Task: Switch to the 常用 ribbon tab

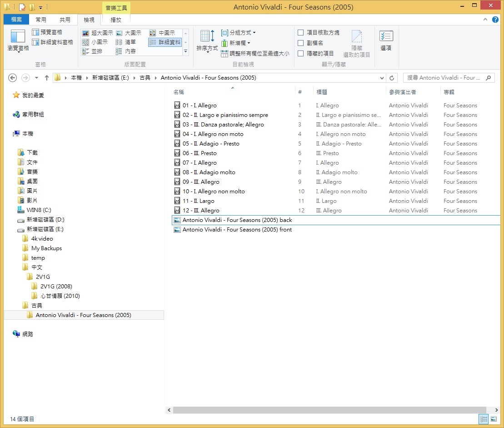Action: coord(41,20)
